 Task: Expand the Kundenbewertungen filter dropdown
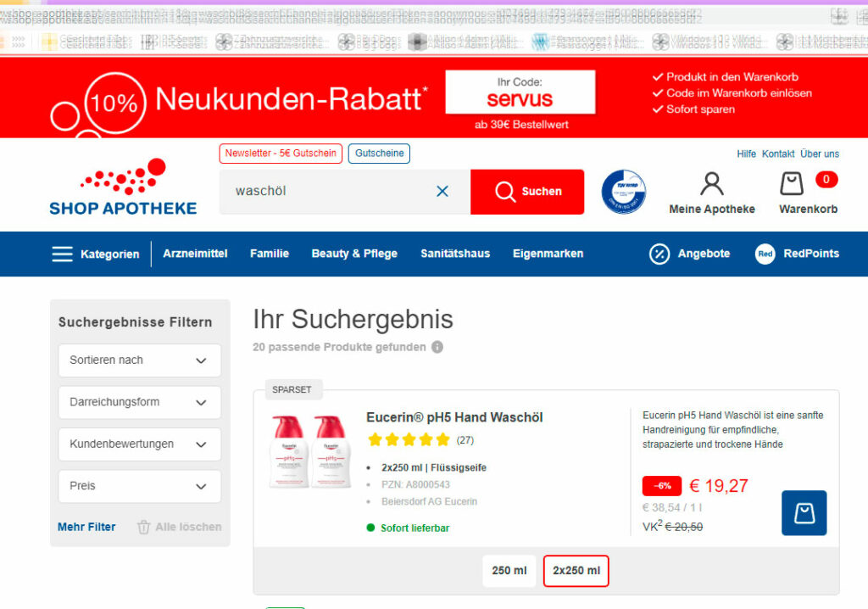(x=140, y=444)
